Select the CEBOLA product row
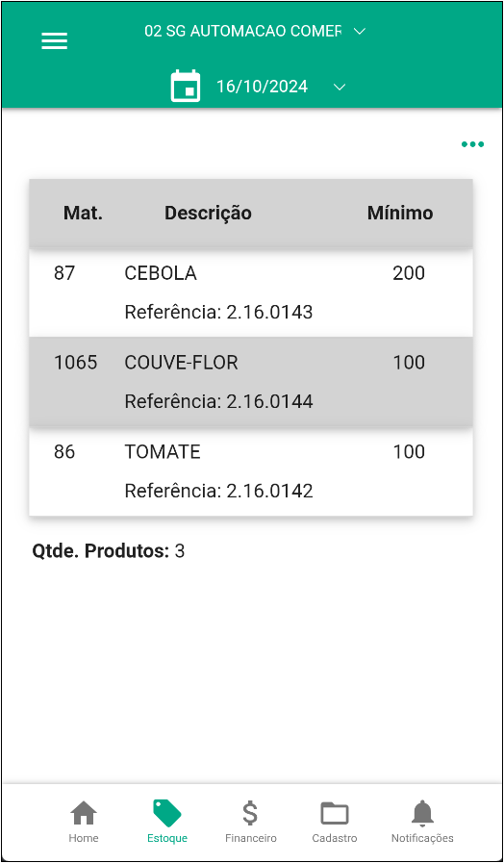This screenshot has width=504, height=863. click(x=251, y=292)
